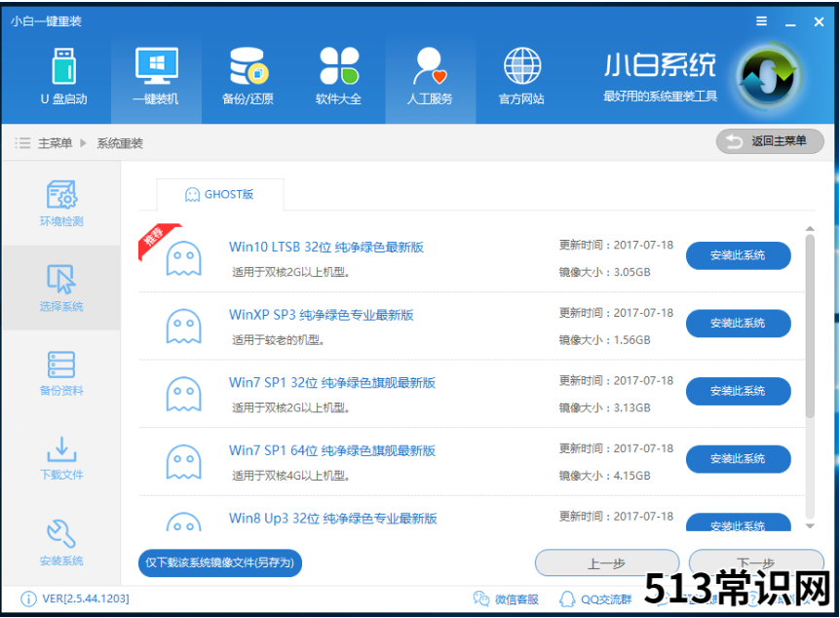
Task: Click 适用于较老的机型 description
Action: point(278,340)
